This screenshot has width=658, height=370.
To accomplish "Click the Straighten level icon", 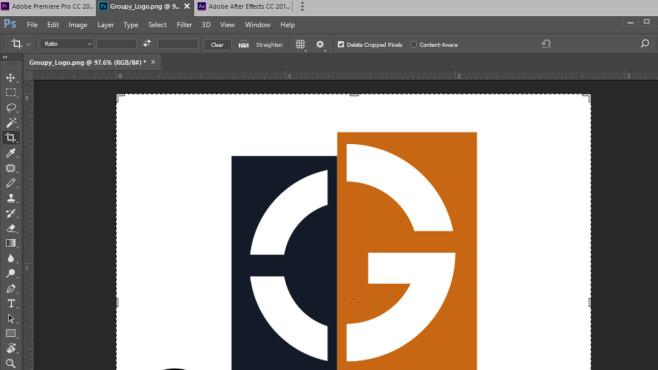I will (243, 44).
